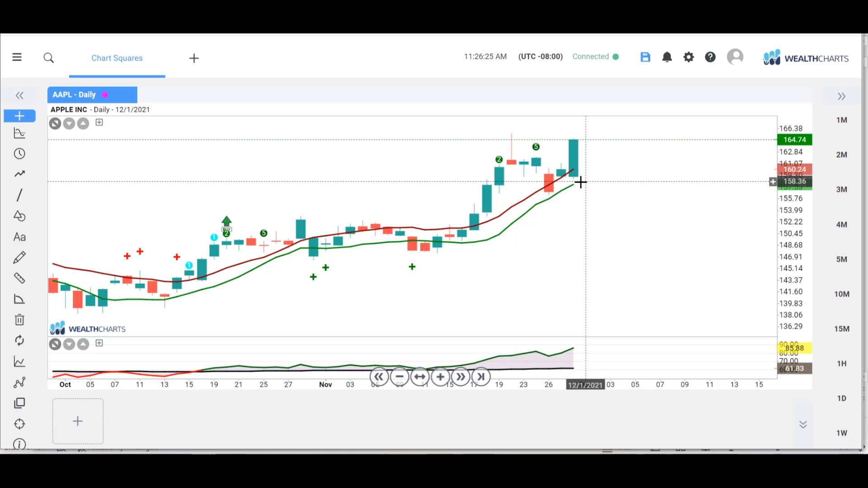The width and height of the screenshot is (868, 488).
Task: Collapse left toolbar with double chevron
Action: pyautogui.click(x=19, y=96)
